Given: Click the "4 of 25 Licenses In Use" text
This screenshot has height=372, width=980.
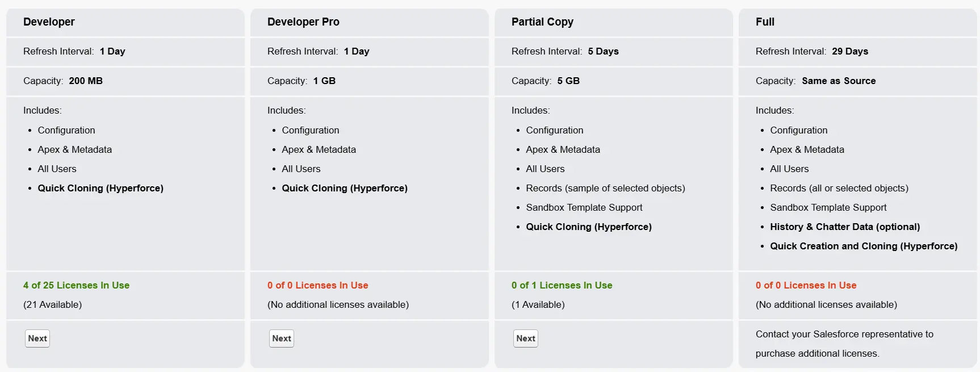Looking at the screenshot, I should tap(76, 285).
